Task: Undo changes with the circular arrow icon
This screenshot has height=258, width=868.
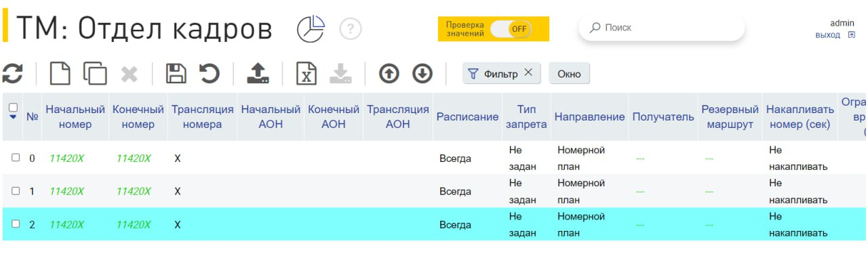Action: click(x=209, y=73)
